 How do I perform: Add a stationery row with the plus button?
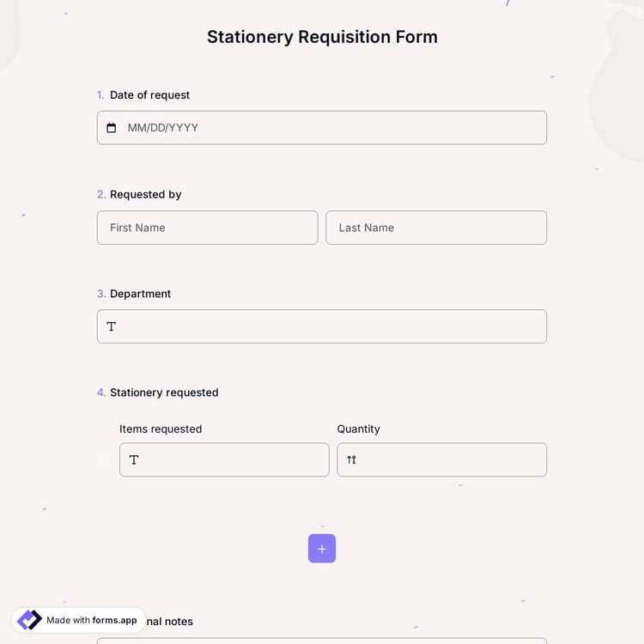pos(322,549)
